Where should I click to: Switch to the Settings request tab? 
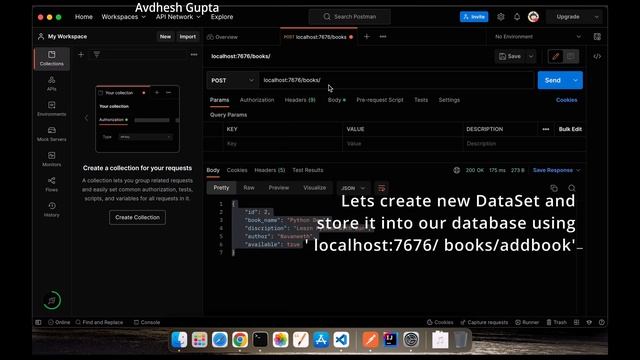pyautogui.click(x=449, y=100)
